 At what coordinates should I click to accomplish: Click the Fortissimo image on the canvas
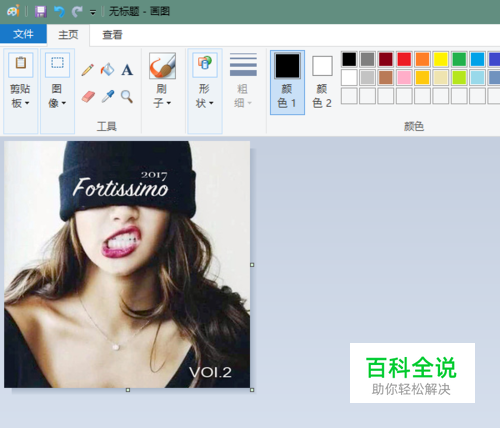click(127, 264)
